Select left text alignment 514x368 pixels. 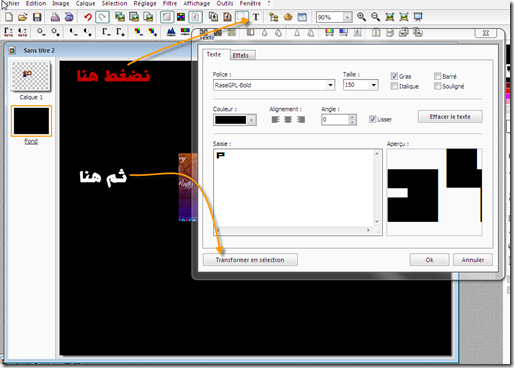(275, 119)
